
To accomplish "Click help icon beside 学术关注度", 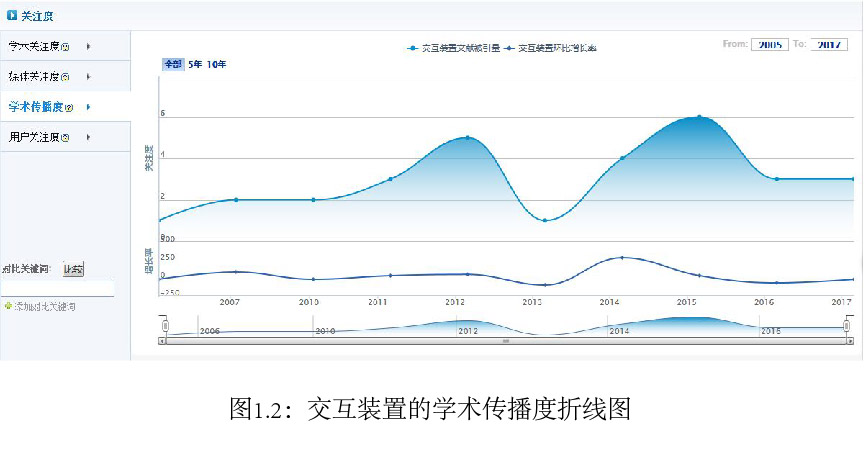I will pyautogui.click(x=65, y=47).
